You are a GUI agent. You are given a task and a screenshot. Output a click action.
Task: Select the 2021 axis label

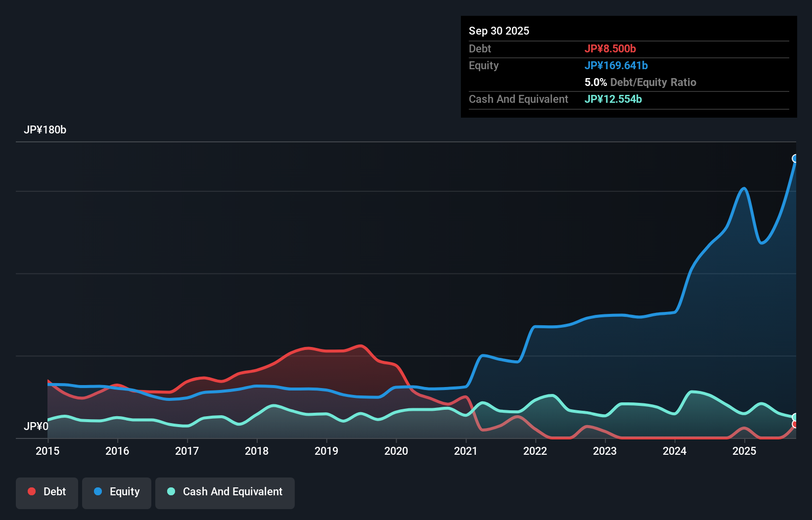coord(465,451)
